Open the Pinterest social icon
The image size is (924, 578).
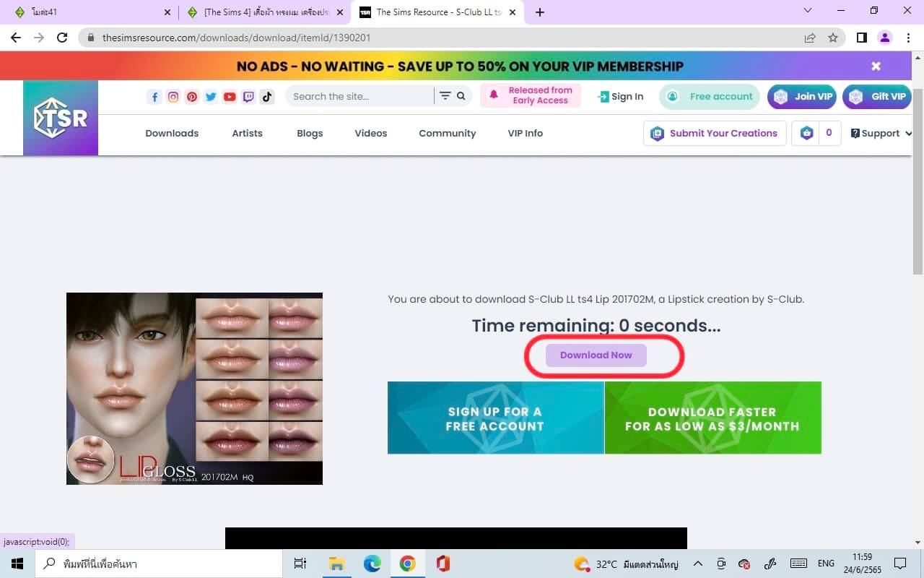pos(192,97)
